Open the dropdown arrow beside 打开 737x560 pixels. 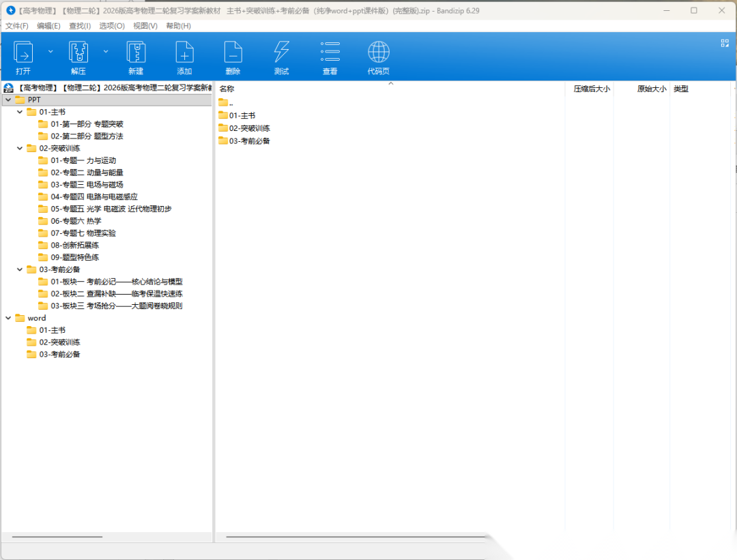[x=50, y=51]
